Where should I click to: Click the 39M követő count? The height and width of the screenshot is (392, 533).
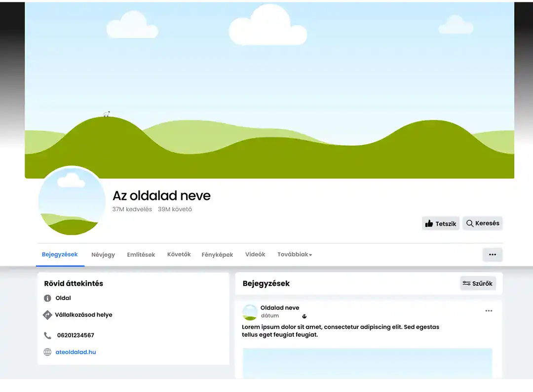tap(175, 209)
